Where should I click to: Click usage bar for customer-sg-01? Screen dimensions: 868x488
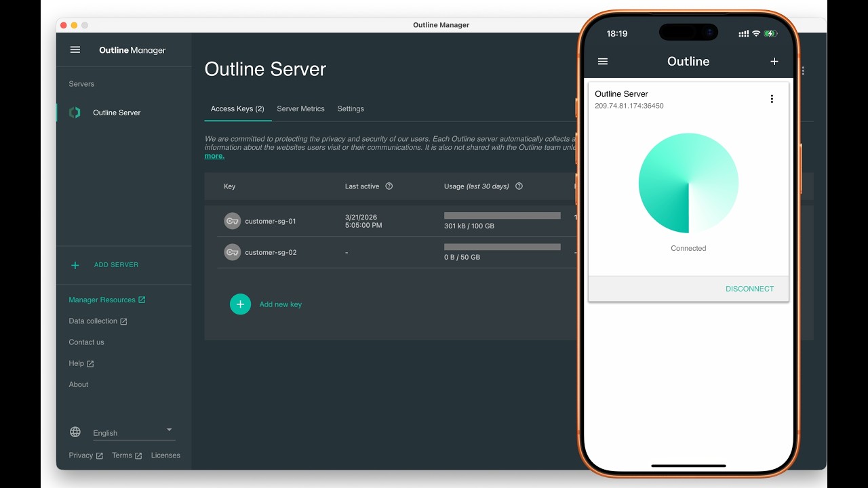pos(502,216)
